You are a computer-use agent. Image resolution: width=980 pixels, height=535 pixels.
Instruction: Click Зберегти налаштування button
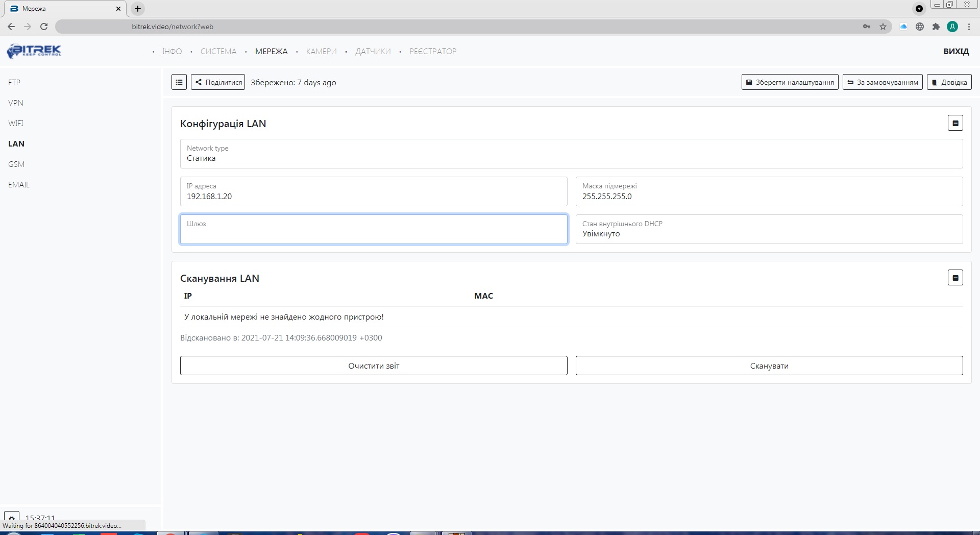click(790, 82)
